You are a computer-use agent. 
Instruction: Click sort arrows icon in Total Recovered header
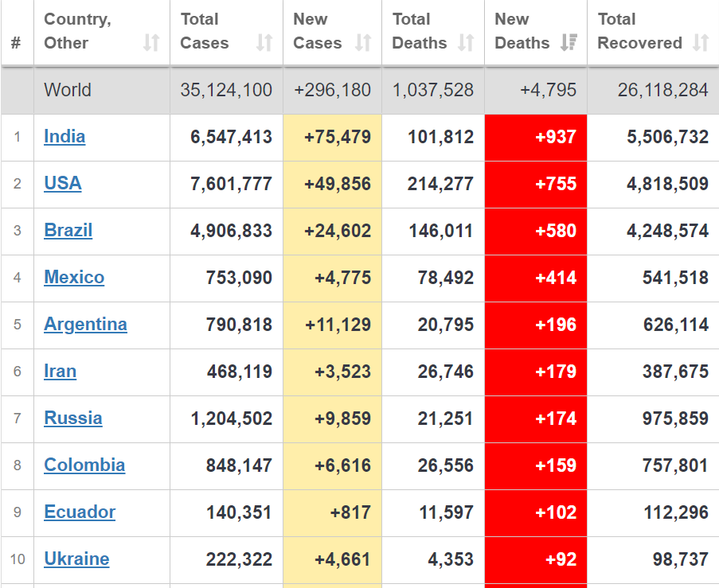tap(701, 43)
